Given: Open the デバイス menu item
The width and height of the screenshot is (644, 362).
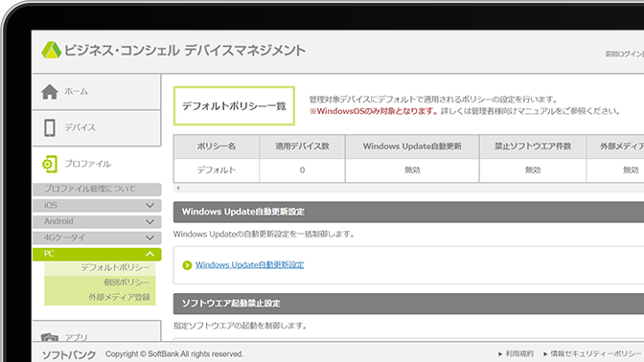Looking at the screenshot, I should (97, 127).
